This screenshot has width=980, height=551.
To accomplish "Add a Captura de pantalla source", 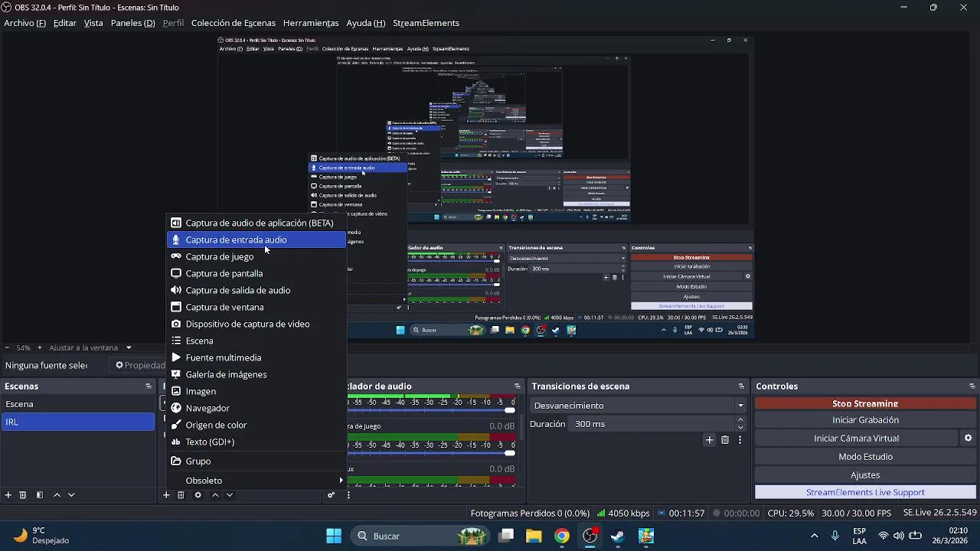I will (x=256, y=273).
